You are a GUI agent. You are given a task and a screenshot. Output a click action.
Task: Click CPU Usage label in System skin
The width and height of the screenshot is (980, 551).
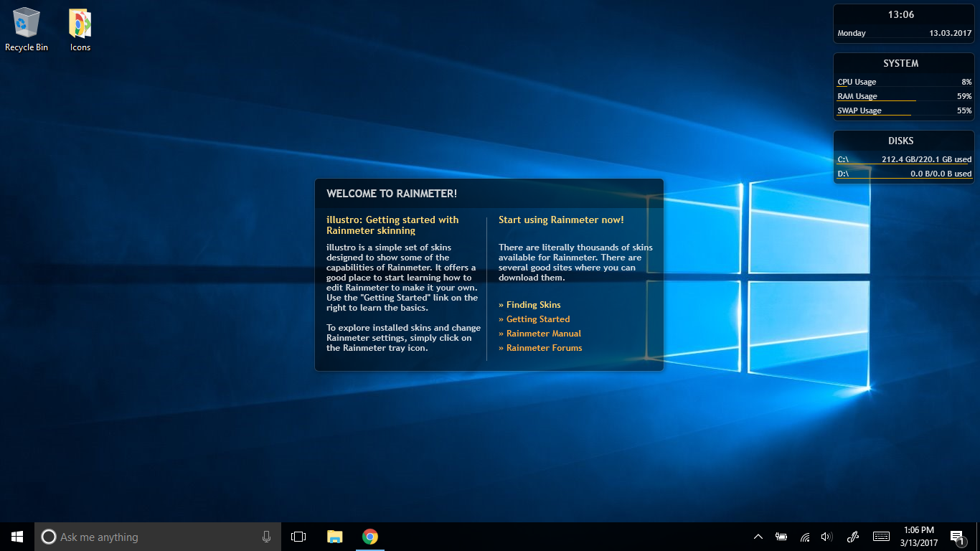(x=857, y=82)
